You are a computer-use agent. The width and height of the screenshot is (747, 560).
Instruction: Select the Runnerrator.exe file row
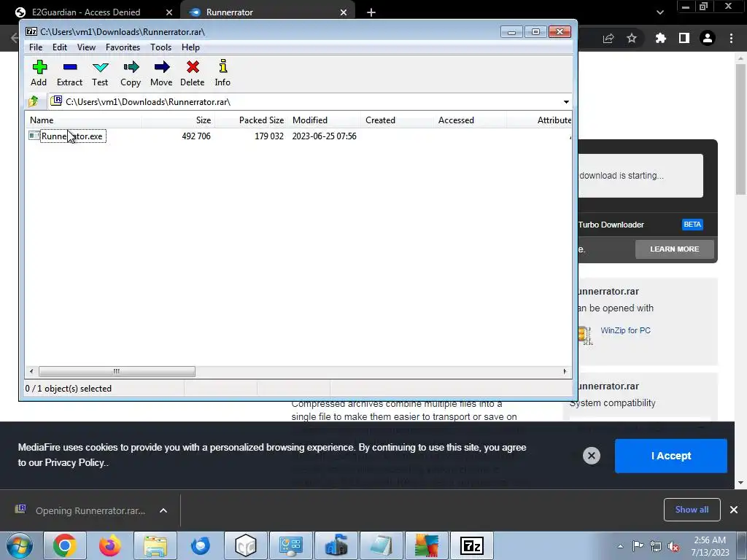(x=298, y=136)
